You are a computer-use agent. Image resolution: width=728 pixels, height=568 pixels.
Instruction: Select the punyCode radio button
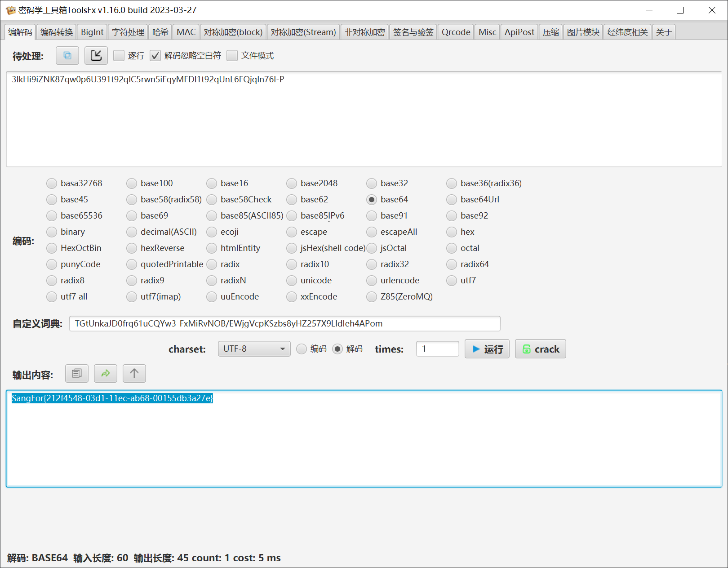coord(52,264)
